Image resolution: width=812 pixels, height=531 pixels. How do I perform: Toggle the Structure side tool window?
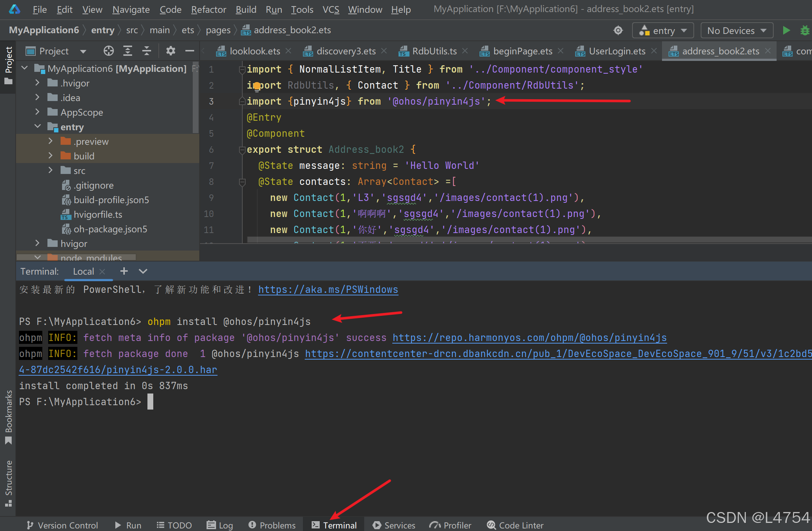coord(8,484)
